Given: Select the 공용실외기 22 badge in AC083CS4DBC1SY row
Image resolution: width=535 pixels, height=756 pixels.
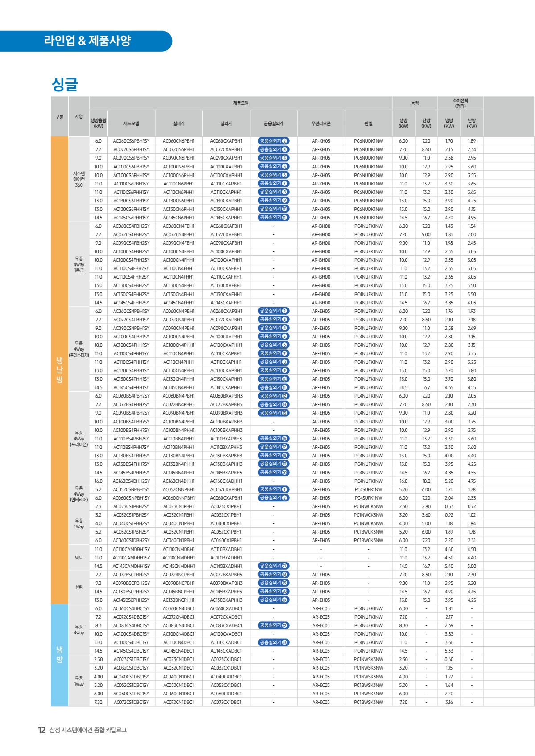Looking at the screenshot, I should coord(273,625).
